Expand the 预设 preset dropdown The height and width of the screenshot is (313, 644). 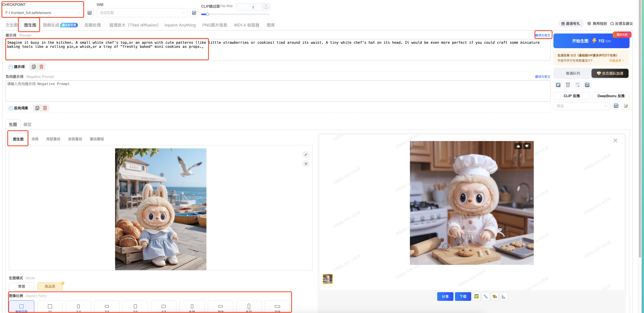(x=581, y=106)
